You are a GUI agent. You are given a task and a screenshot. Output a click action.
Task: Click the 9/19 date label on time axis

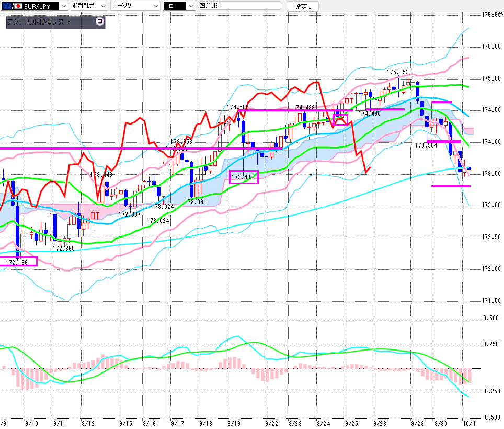(234, 422)
